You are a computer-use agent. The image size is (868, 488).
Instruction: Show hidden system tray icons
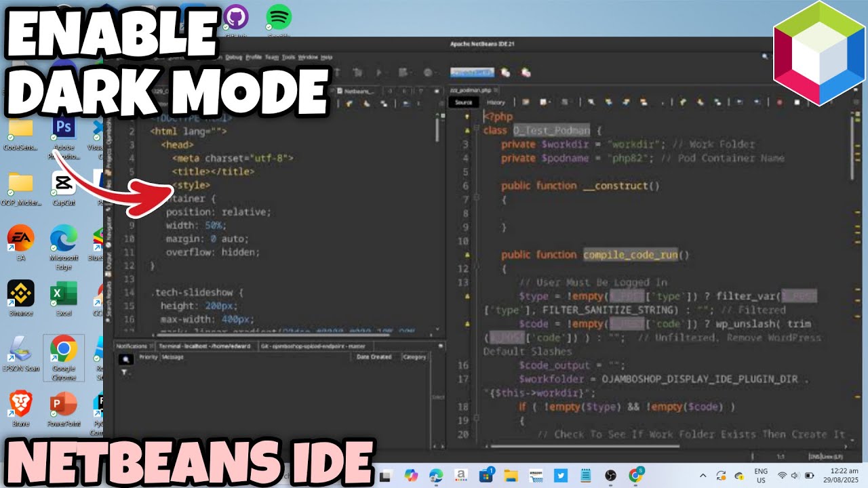point(702,476)
